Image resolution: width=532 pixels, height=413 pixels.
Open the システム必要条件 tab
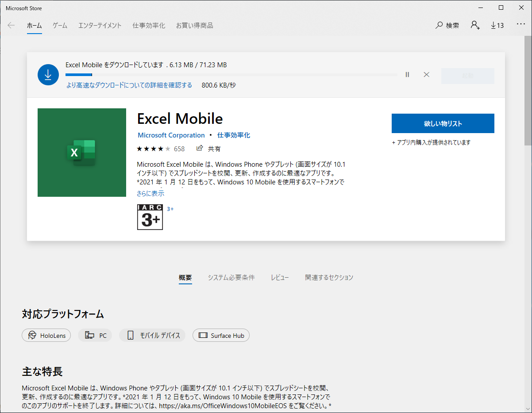coord(231,277)
